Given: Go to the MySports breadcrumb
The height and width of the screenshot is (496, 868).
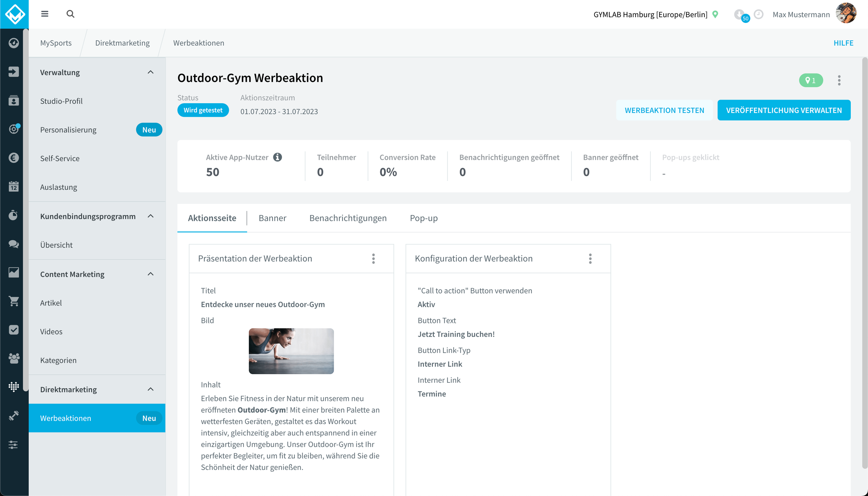Looking at the screenshot, I should 56,43.
